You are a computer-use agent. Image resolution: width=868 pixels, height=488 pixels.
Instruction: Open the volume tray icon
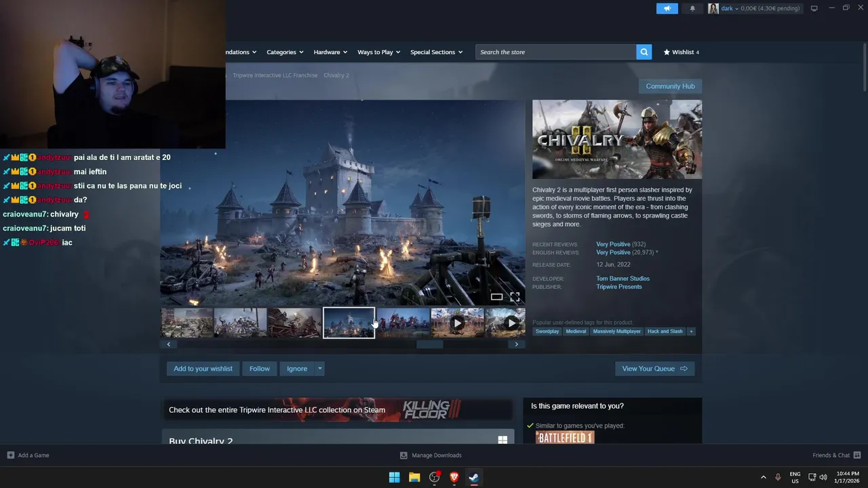click(823, 477)
